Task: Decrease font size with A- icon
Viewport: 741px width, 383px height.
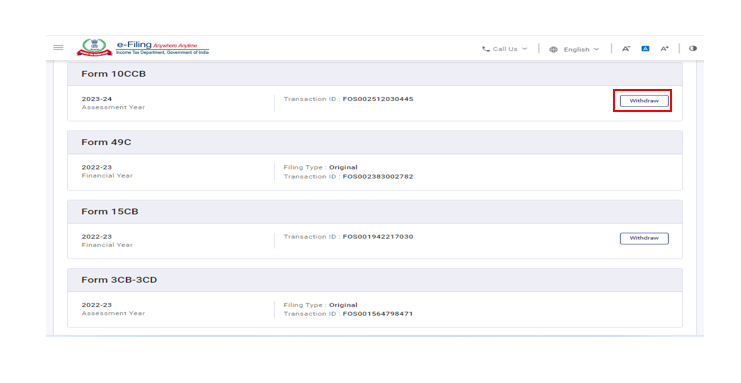Action: (x=626, y=49)
